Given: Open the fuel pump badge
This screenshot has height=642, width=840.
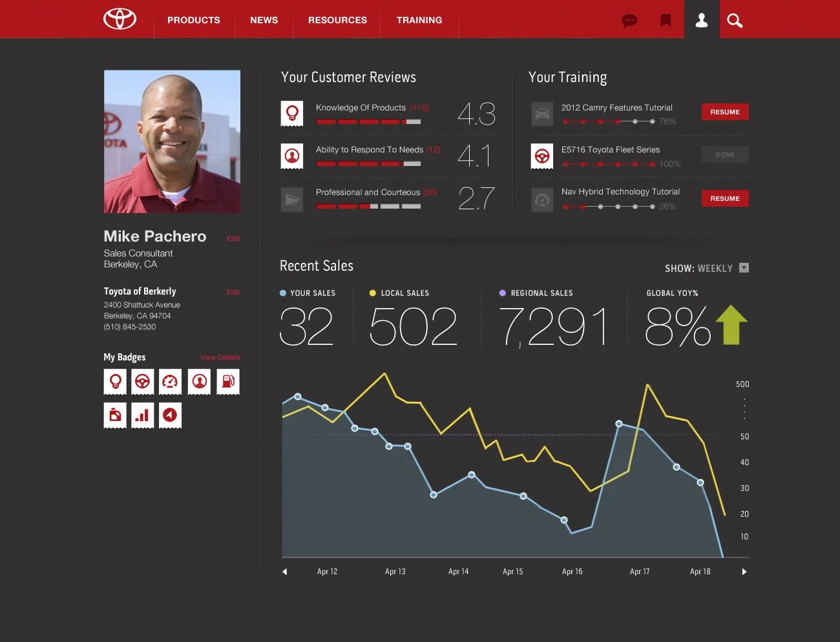Looking at the screenshot, I should tap(228, 382).
